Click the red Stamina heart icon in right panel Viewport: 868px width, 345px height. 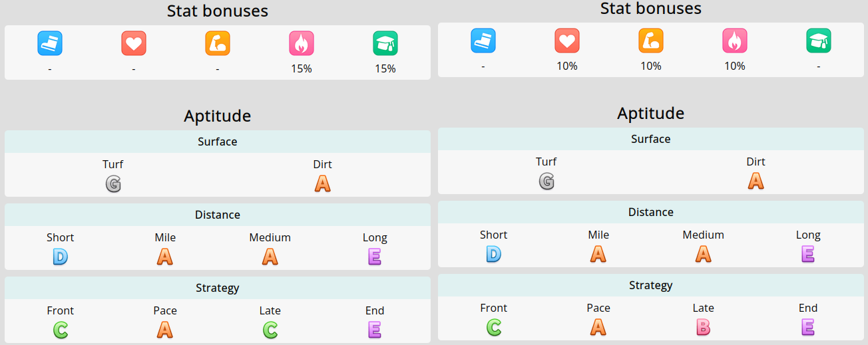(567, 41)
